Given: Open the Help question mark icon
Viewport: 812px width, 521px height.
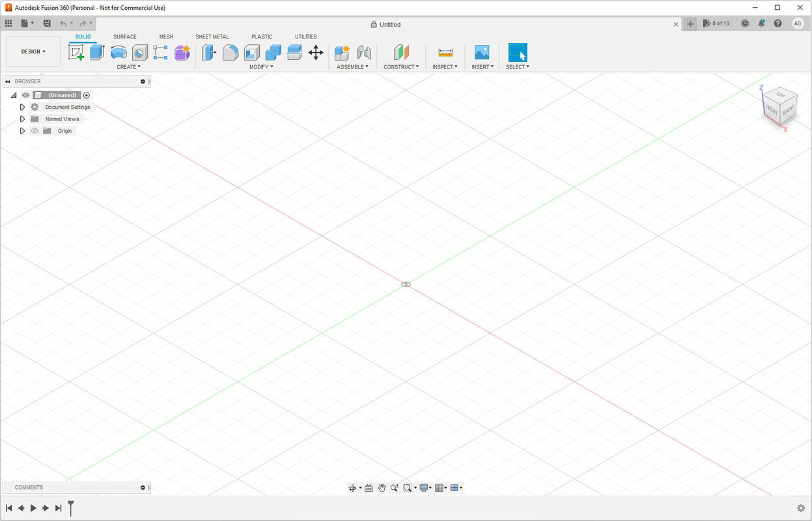Looking at the screenshot, I should tap(777, 23).
